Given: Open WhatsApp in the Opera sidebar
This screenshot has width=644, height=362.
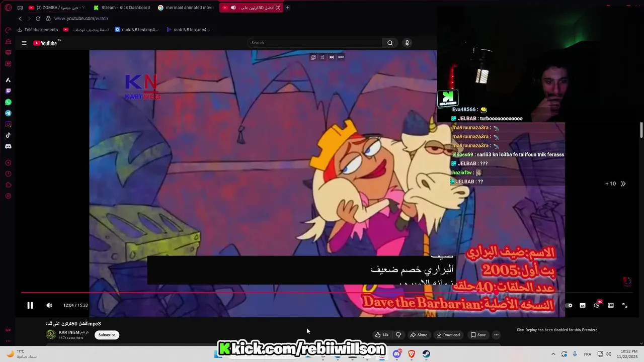Looking at the screenshot, I should [8, 102].
